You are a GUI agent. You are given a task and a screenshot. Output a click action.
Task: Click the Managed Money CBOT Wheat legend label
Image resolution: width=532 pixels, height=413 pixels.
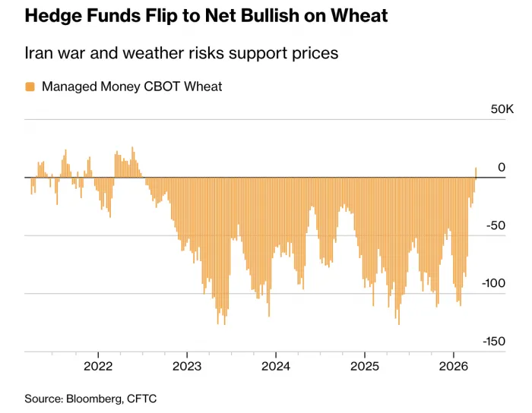pyautogui.click(x=131, y=87)
